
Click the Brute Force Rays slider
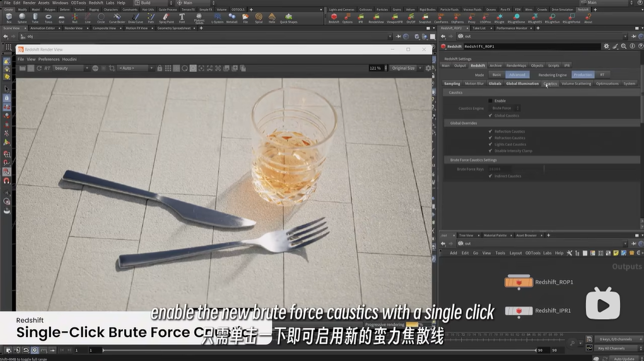tap(568, 169)
